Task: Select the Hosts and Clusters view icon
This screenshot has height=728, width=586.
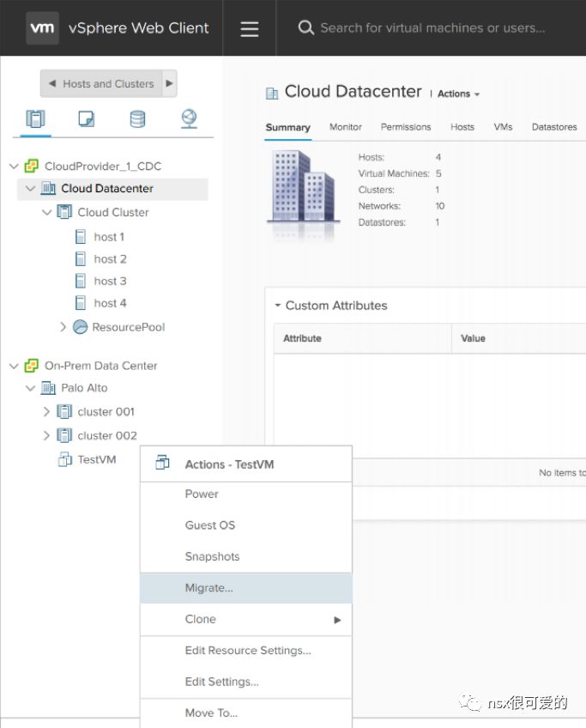Action: (35, 119)
